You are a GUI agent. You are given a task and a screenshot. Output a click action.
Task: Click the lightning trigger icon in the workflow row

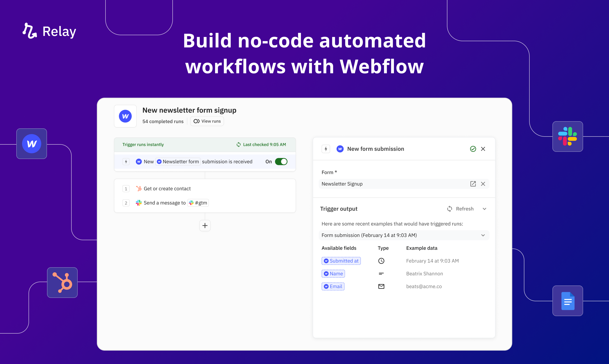126,161
